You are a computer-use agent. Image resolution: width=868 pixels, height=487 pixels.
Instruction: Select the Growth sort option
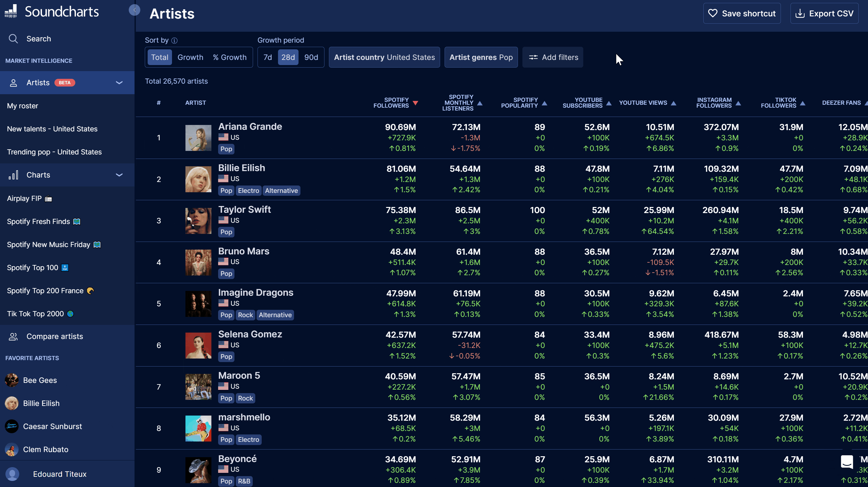click(190, 57)
